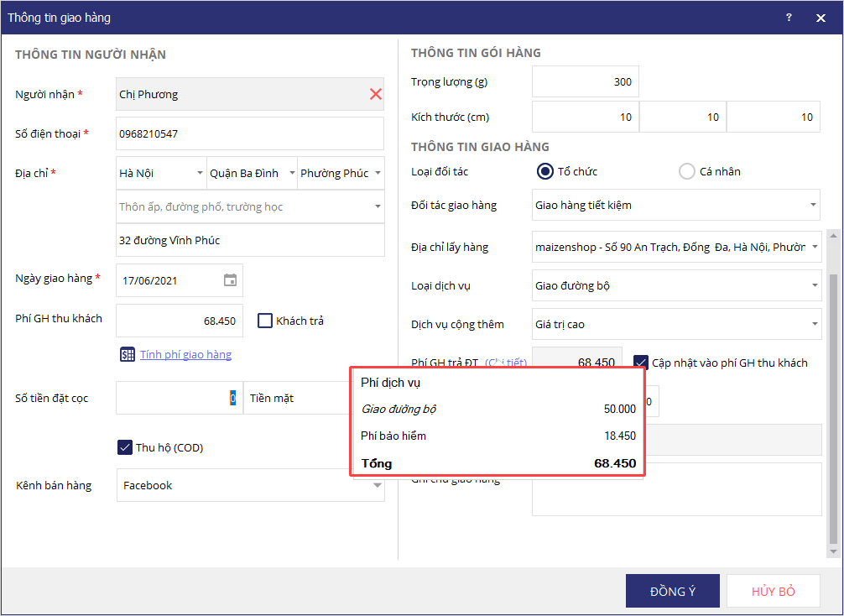The height and width of the screenshot is (616, 844).
Task: Toggle Cập nhật vào phí GH thu khách
Action: point(641,363)
